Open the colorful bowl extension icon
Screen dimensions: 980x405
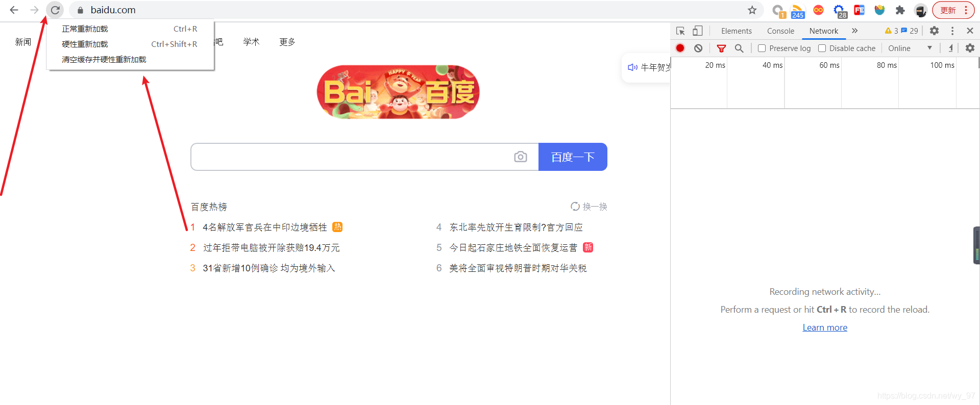[x=879, y=10]
